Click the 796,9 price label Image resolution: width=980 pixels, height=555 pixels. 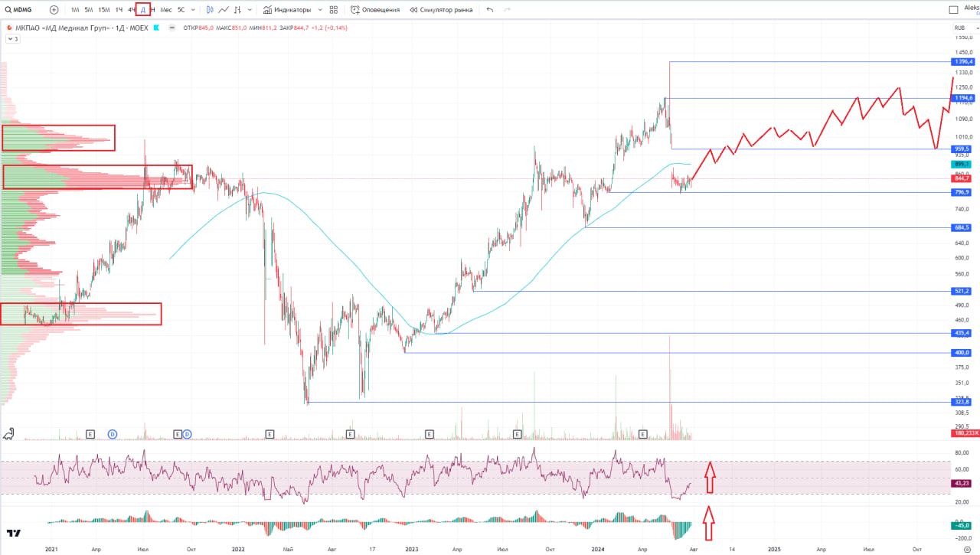coord(962,192)
